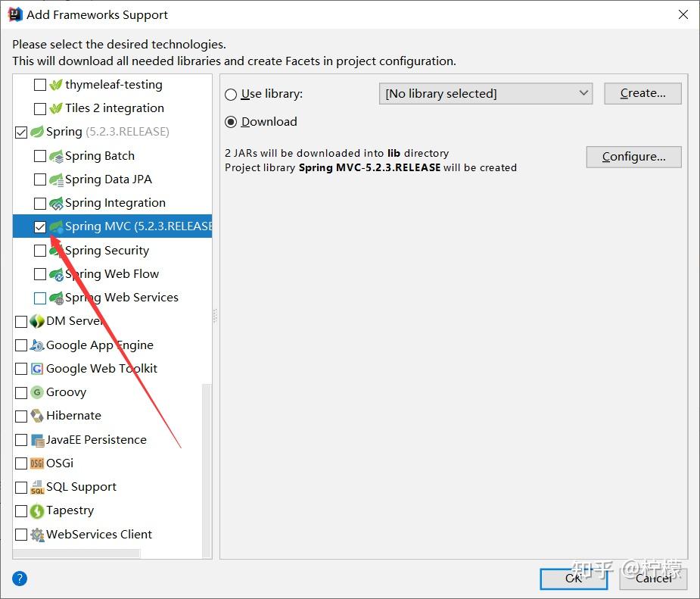The width and height of the screenshot is (700, 599).
Task: Click the Tiles 2 integration leaf icon
Action: [x=56, y=108]
